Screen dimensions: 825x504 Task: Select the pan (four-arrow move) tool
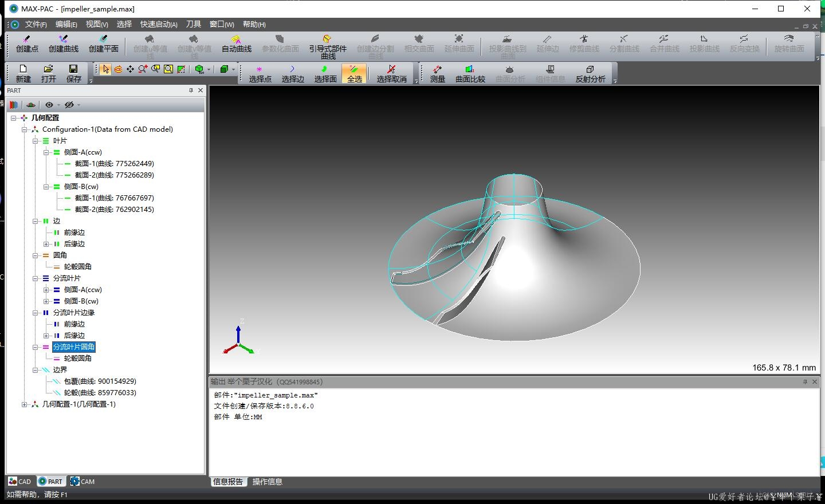131,69
